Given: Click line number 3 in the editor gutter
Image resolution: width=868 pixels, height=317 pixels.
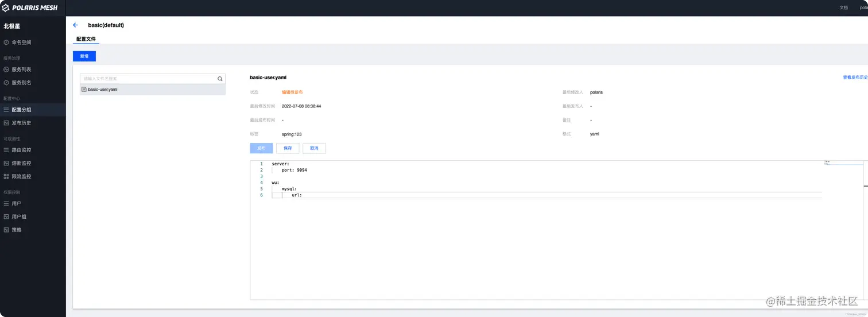Looking at the screenshot, I should [261, 176].
